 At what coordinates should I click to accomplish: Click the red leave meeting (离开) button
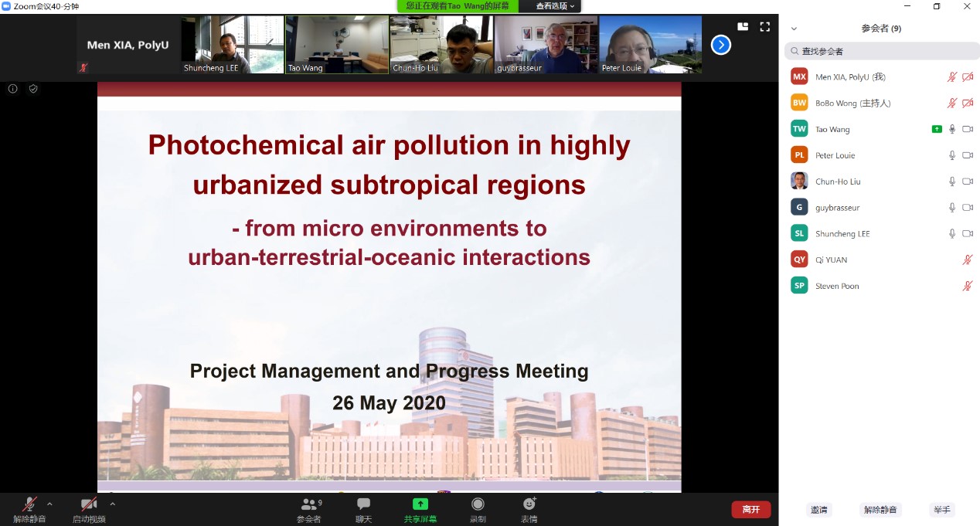coord(750,510)
